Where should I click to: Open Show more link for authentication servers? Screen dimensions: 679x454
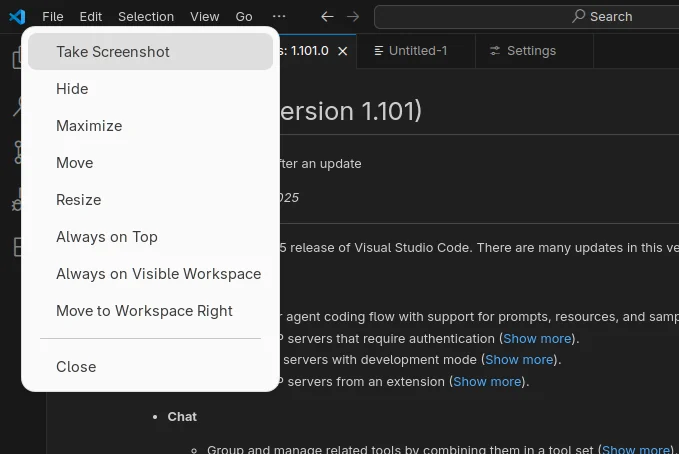[x=537, y=338]
